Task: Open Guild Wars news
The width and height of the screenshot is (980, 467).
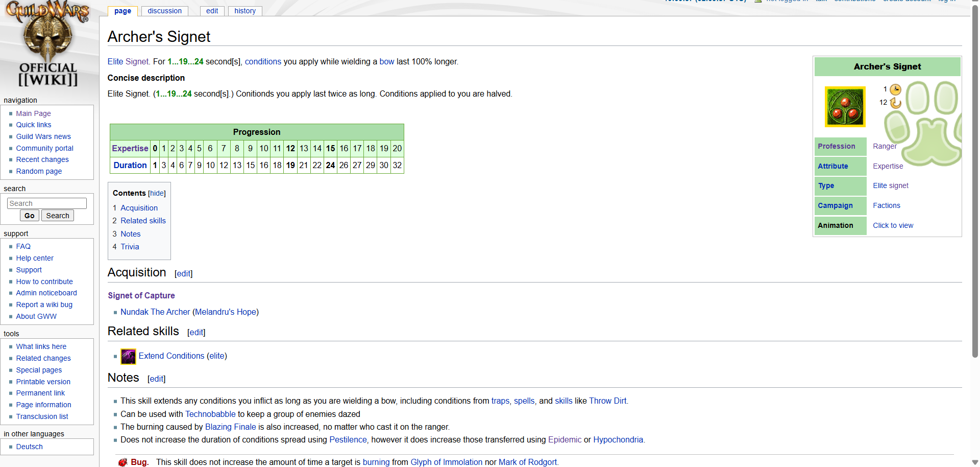Action: (x=43, y=136)
